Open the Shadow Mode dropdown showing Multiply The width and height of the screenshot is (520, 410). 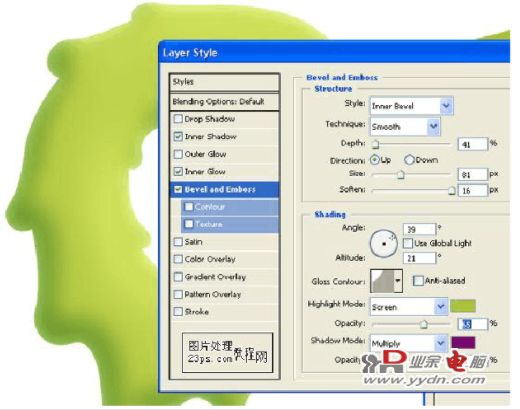(409, 343)
